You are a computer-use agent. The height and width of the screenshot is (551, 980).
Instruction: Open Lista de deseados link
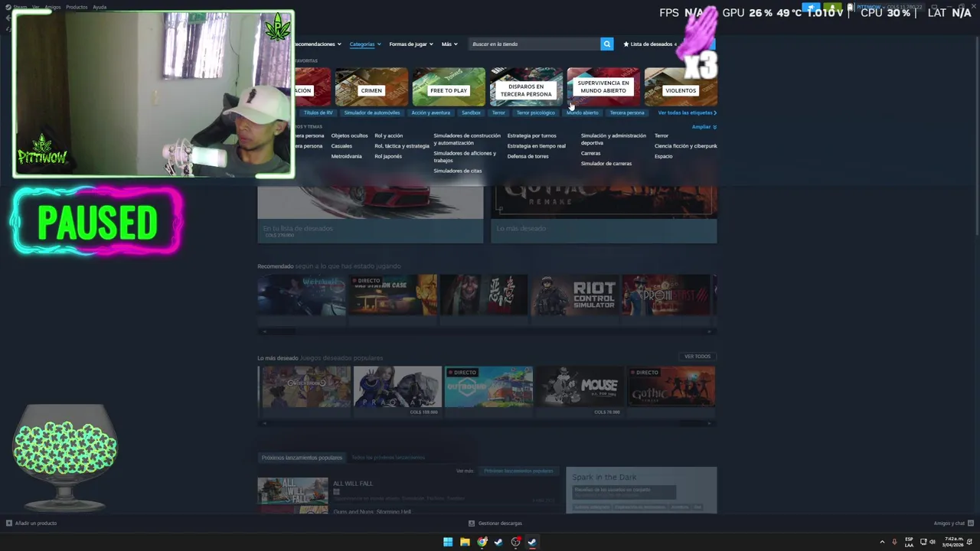[652, 44]
